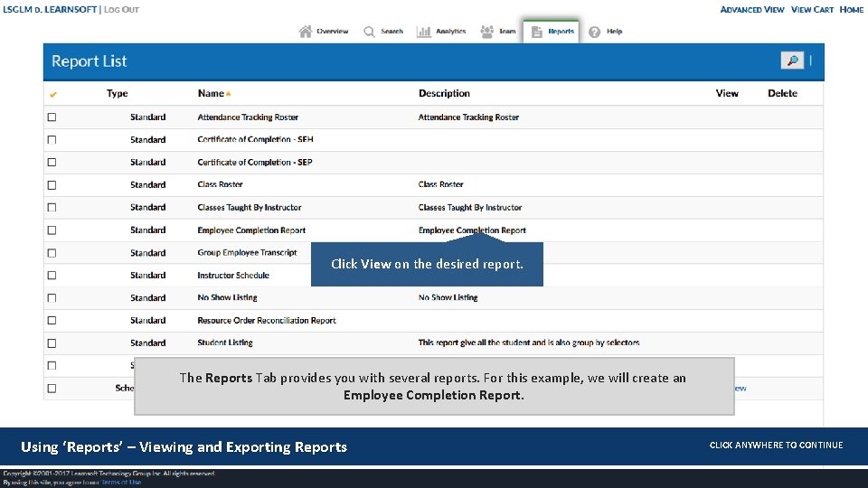
Task: Click the Classes Taught By Instructor description
Action: [470, 208]
